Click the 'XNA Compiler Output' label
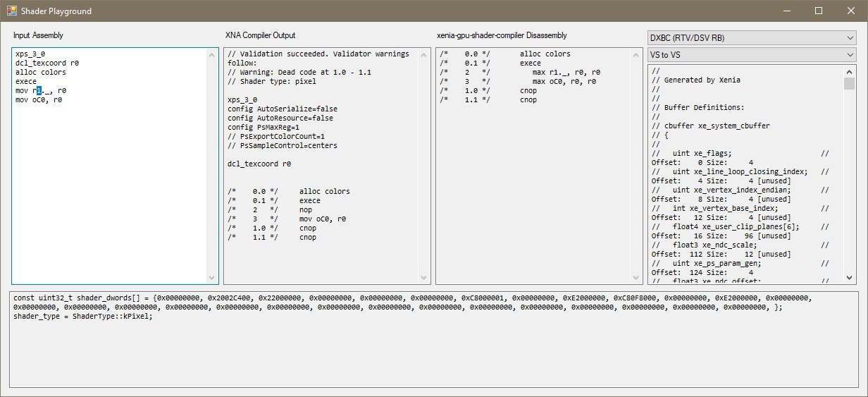The height and width of the screenshot is (397, 868). coord(261,35)
